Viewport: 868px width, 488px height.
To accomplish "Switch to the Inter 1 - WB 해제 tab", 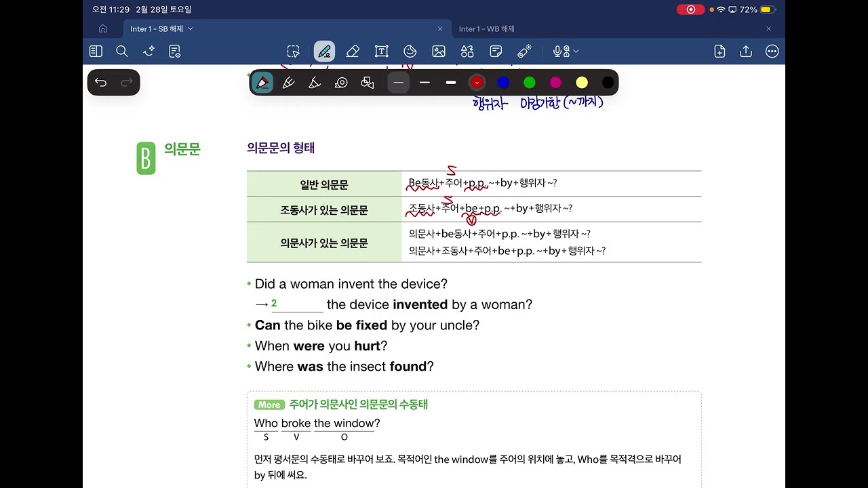I will tap(486, 28).
